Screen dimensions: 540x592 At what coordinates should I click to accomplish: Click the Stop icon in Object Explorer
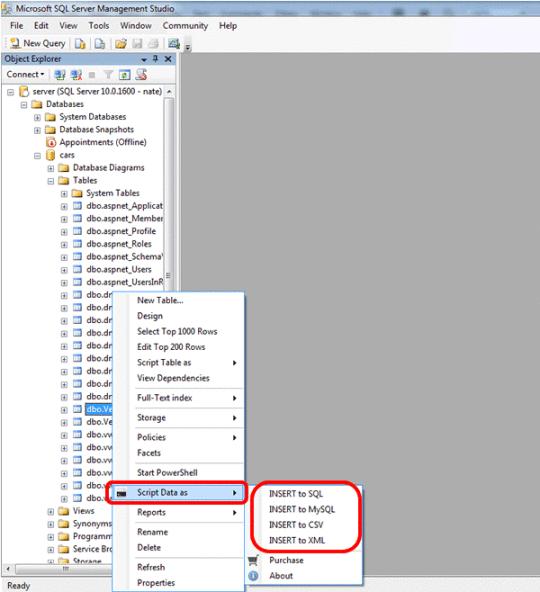(x=92, y=75)
